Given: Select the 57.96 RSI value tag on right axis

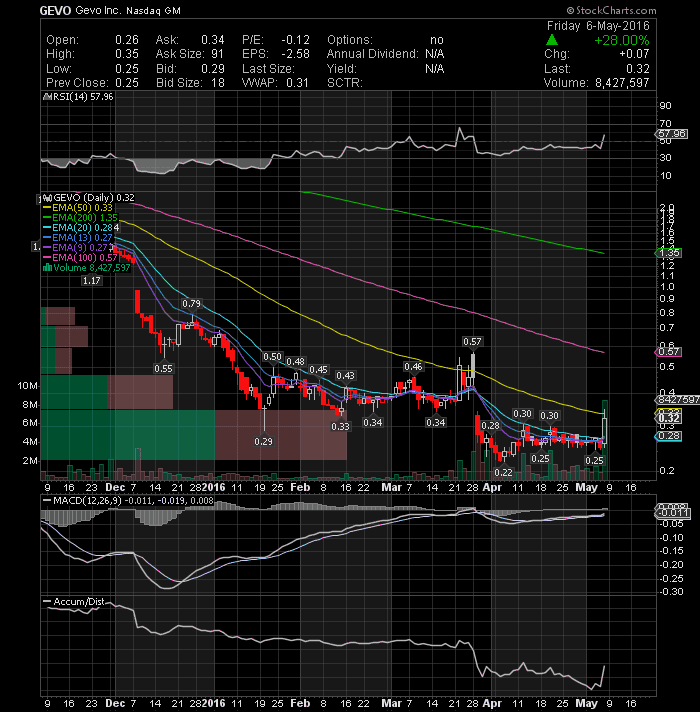Looking at the screenshot, I should pos(671,134).
